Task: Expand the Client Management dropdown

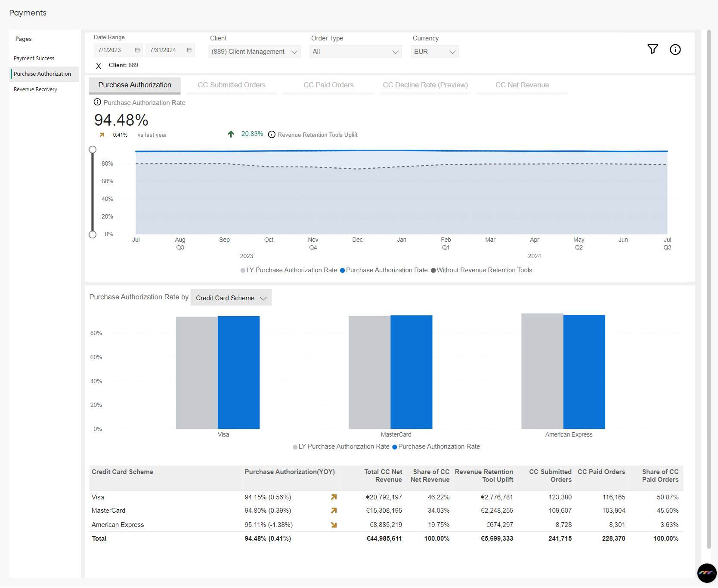Action: tap(254, 52)
